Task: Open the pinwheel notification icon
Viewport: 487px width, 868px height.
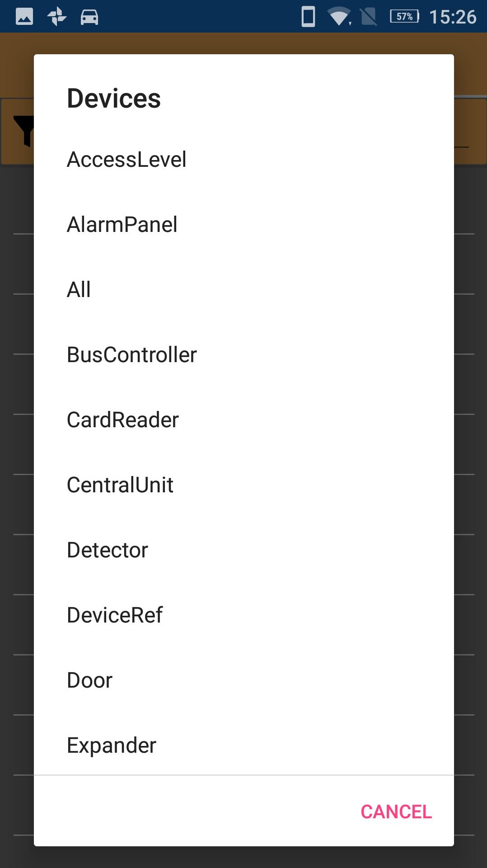Action: tap(57, 17)
